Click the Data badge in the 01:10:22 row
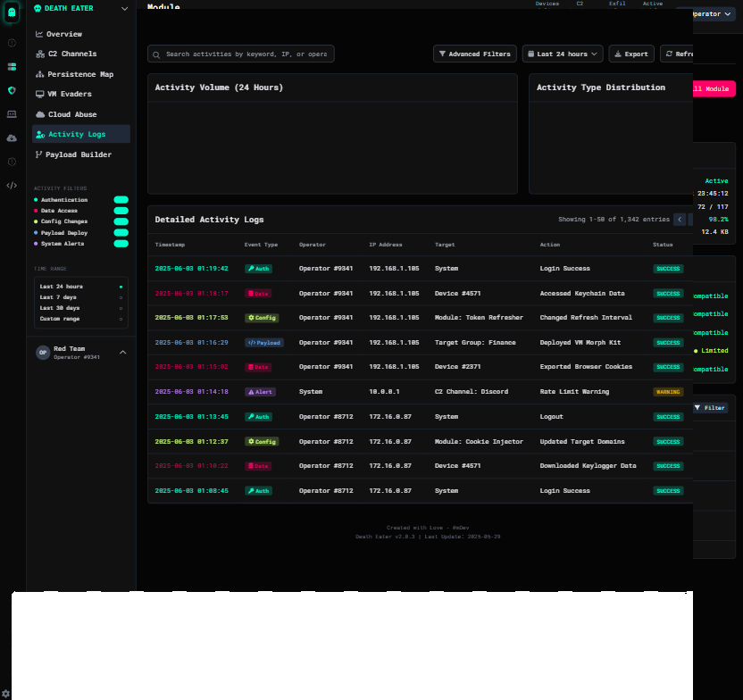The image size is (743, 700). [x=258, y=466]
